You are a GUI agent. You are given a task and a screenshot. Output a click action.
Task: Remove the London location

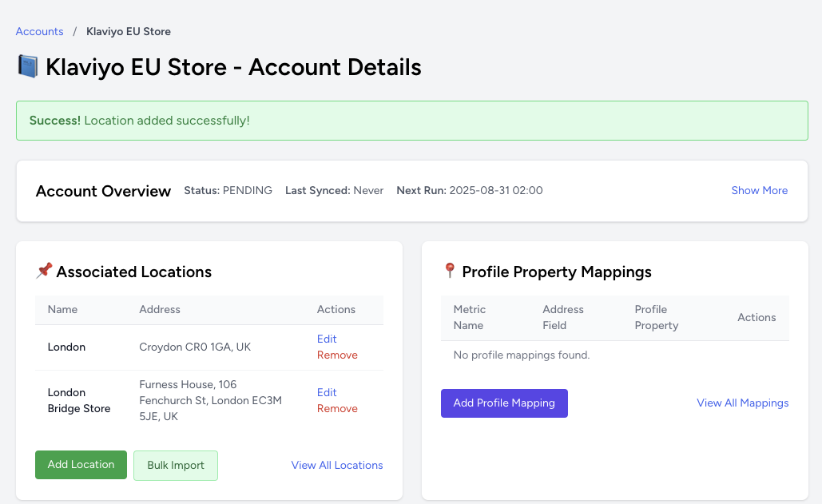click(x=337, y=355)
